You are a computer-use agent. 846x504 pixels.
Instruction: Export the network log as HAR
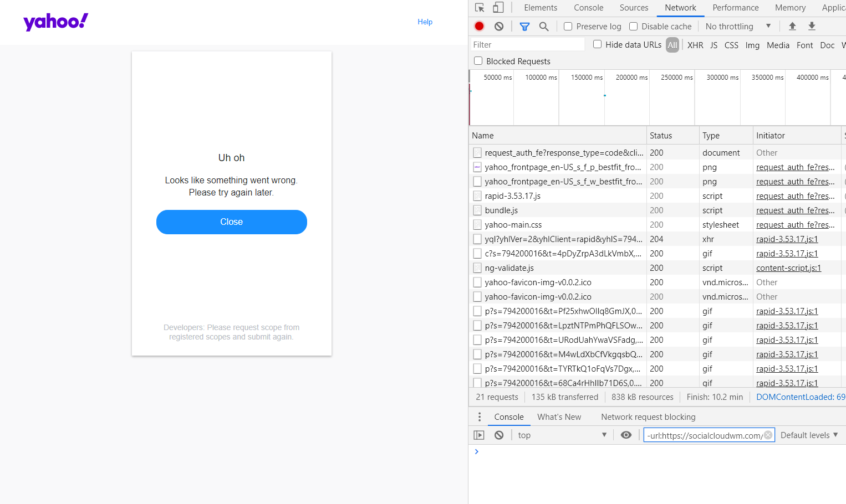(x=811, y=26)
